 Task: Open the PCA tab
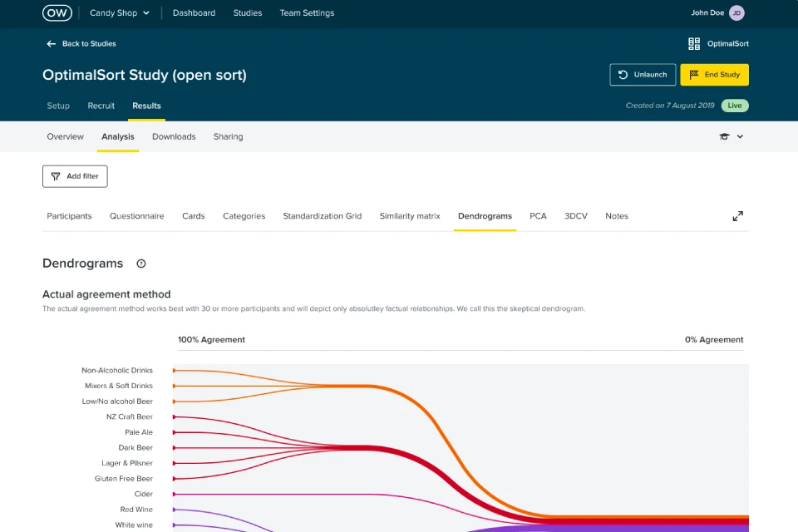click(538, 216)
